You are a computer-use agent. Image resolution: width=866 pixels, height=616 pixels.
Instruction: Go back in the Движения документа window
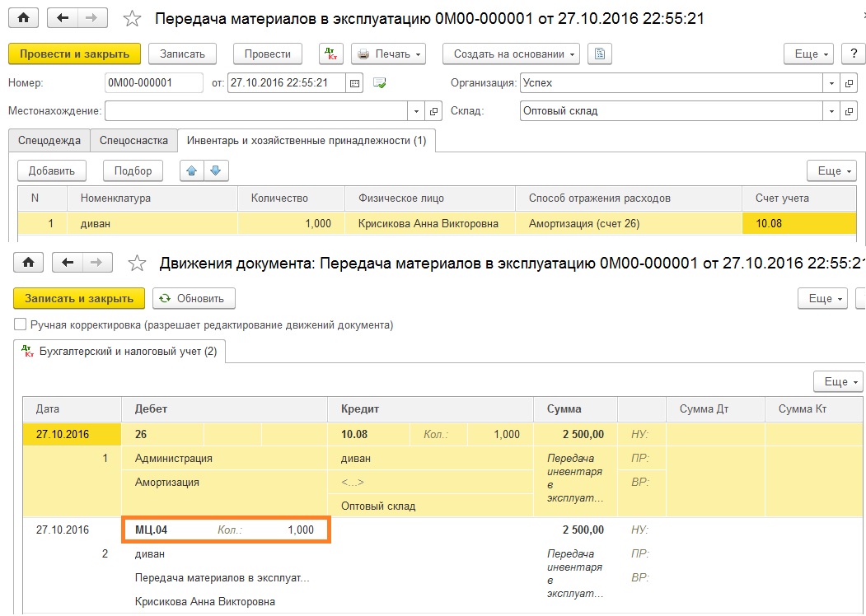pos(67,263)
